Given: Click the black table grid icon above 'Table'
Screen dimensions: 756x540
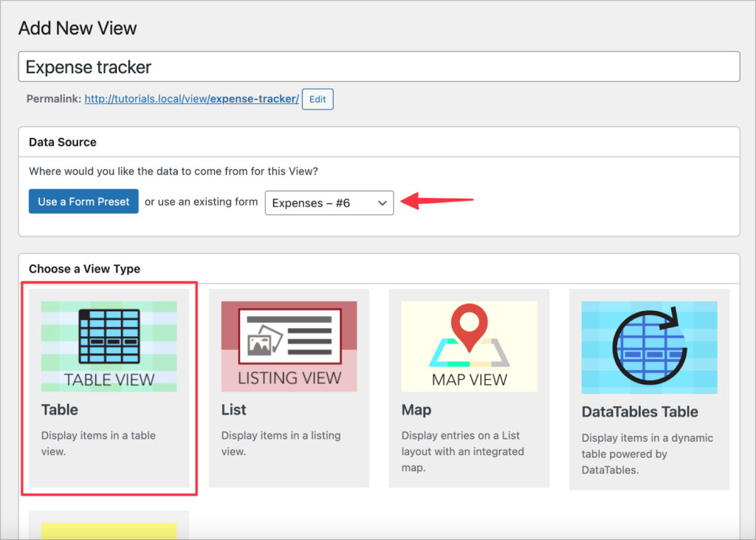Looking at the screenshot, I should coord(109,336).
